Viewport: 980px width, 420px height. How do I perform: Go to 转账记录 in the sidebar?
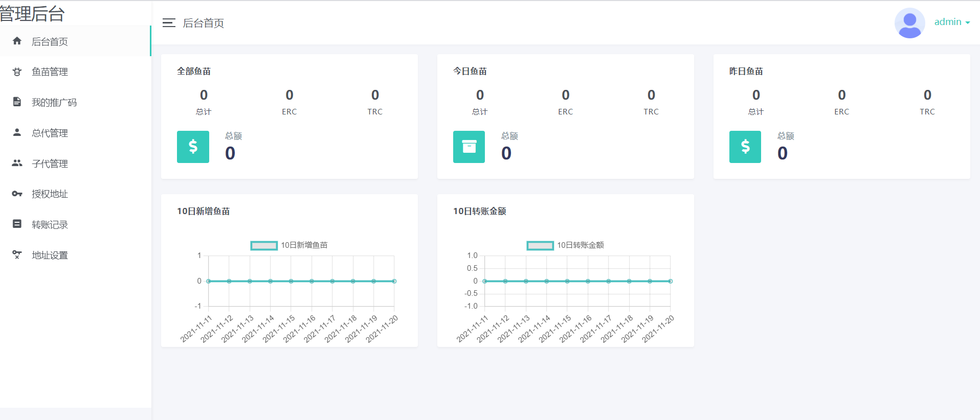coord(50,225)
